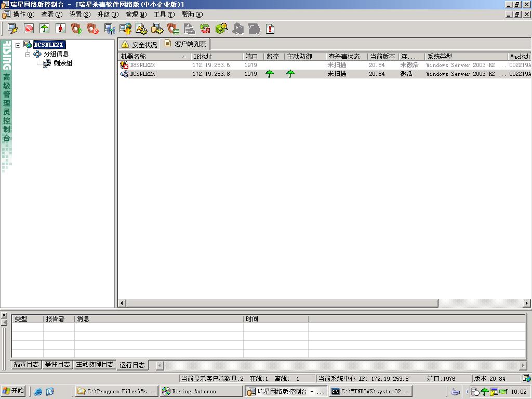Click the warning triangle icon on 安全状况 tab
532x399 pixels.
(125, 45)
